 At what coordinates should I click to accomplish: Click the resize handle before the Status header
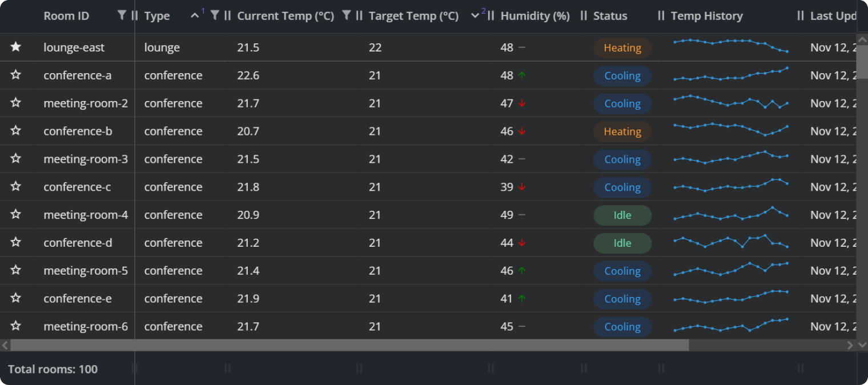583,16
